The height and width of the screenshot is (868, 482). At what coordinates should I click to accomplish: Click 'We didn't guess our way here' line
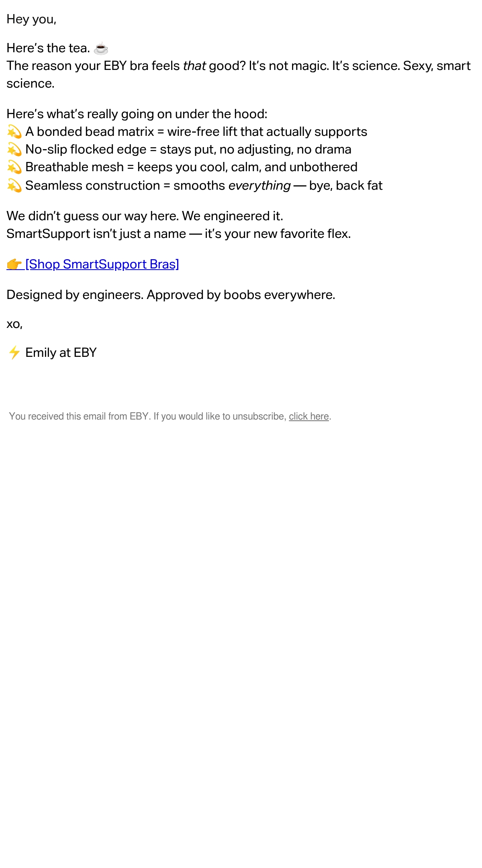pyautogui.click(x=145, y=216)
